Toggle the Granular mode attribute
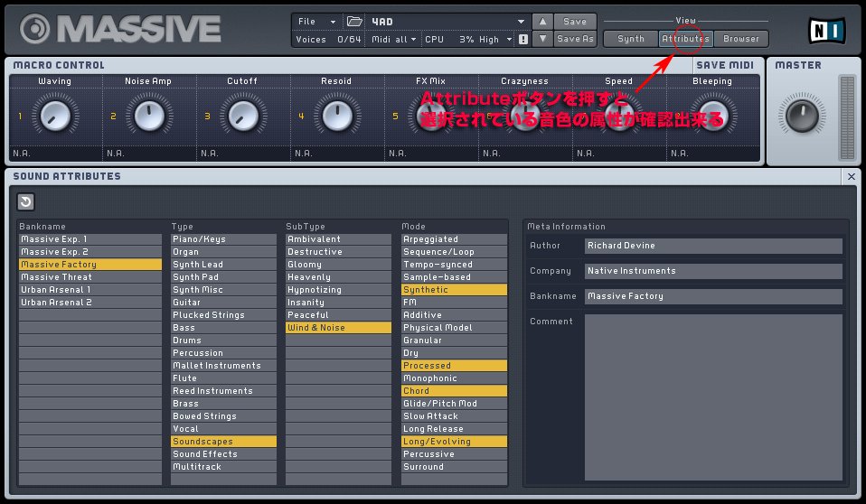Screen dimensions: 866x504 click(454, 341)
